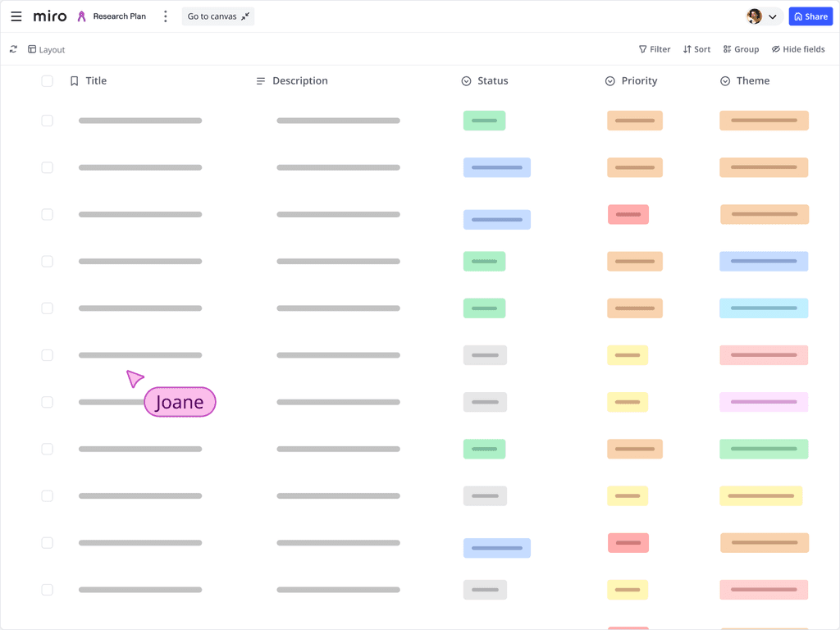
Task: Click the Miro logo
Action: pyautogui.click(x=49, y=16)
